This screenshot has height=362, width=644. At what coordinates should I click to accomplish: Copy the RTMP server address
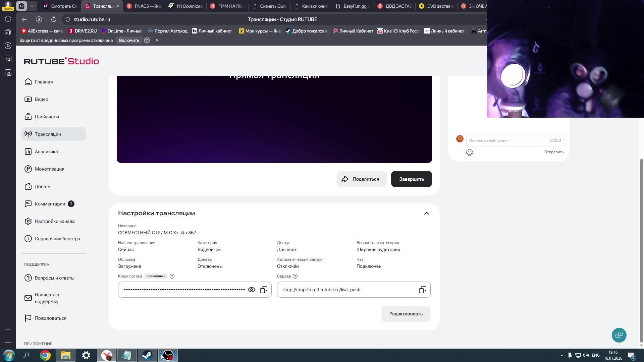422,289
